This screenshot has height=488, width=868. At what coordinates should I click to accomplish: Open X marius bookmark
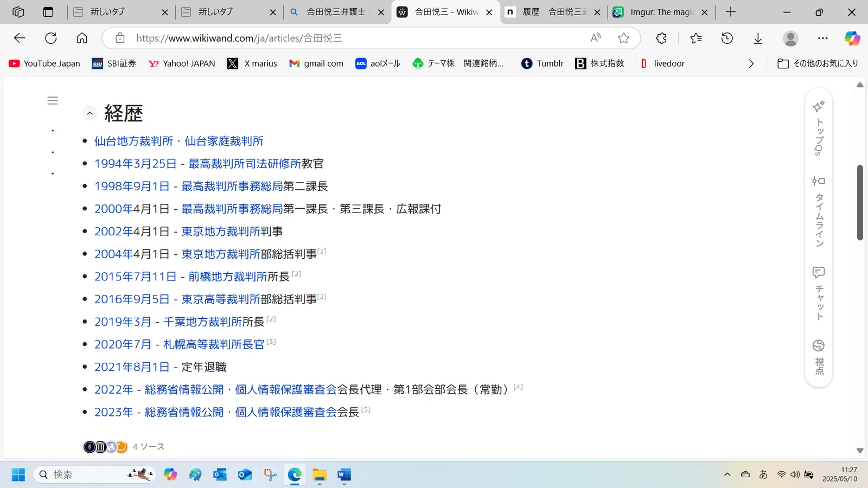(252, 63)
